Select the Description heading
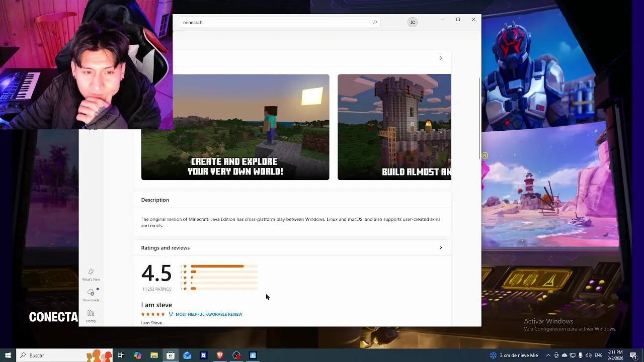644x362 pixels. pos(155,200)
